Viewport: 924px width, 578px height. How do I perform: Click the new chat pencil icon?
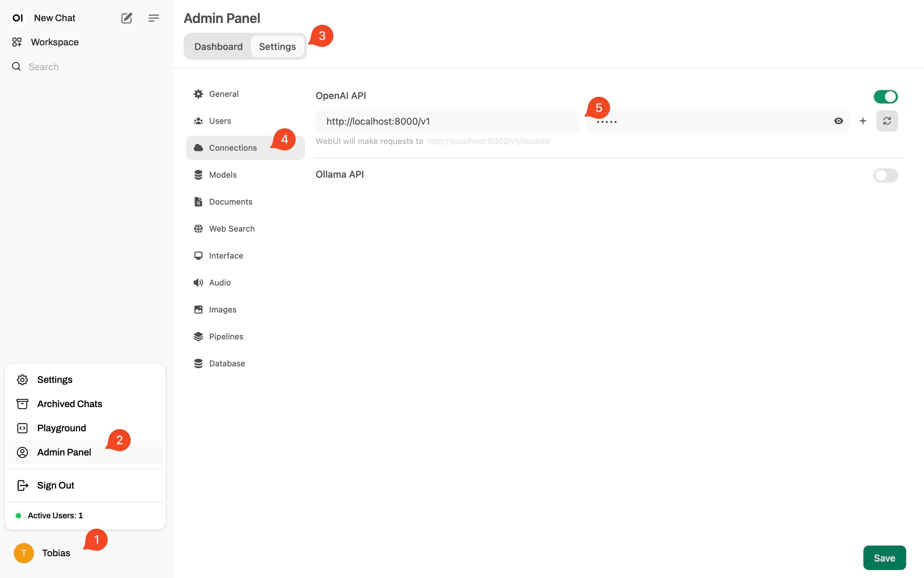click(127, 18)
